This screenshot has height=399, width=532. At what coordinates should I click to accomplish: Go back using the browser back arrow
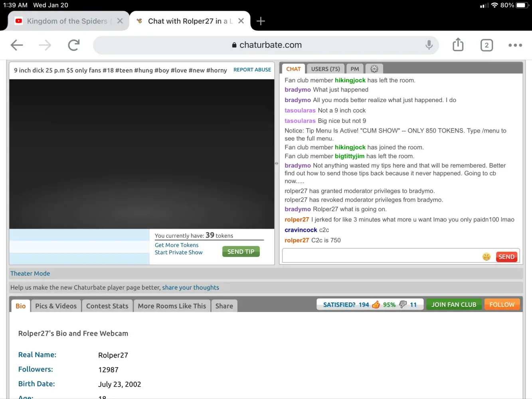(x=17, y=45)
